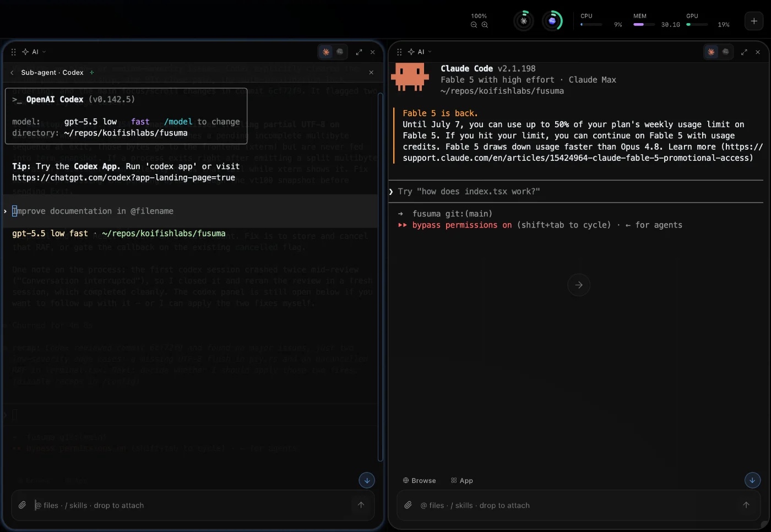Click the GPU usage bar
Viewport: 771px width, 532px height.
pos(697,24)
